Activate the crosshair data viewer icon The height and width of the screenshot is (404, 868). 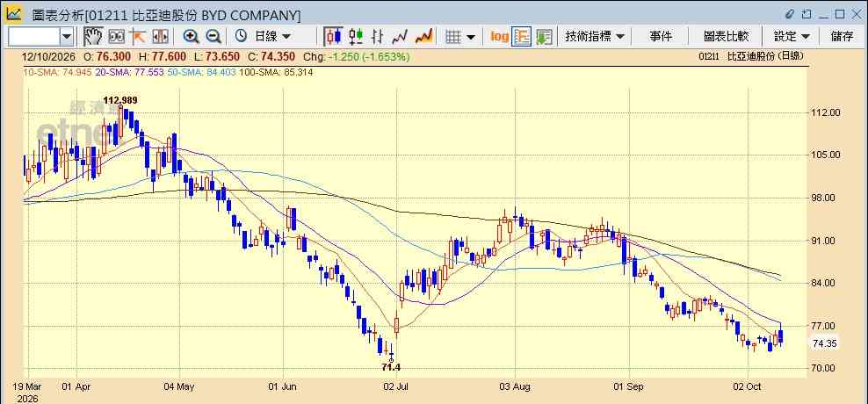click(x=116, y=37)
